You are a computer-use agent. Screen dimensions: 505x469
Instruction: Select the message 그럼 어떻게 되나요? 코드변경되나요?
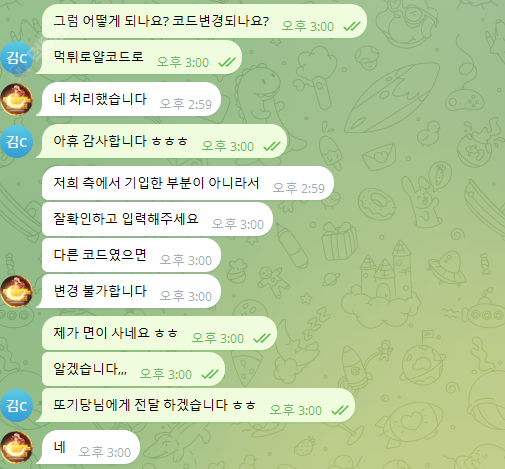coord(204,21)
